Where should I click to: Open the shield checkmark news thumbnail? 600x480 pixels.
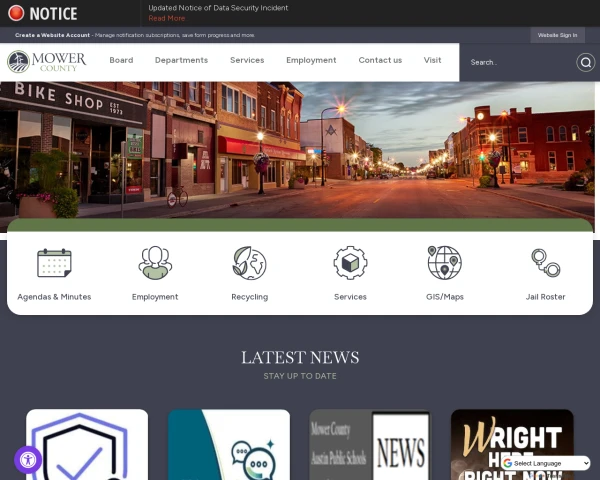pos(87,444)
